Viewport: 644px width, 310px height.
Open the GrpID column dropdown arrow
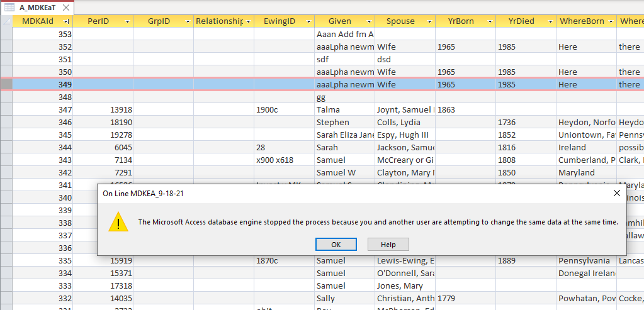click(188, 21)
